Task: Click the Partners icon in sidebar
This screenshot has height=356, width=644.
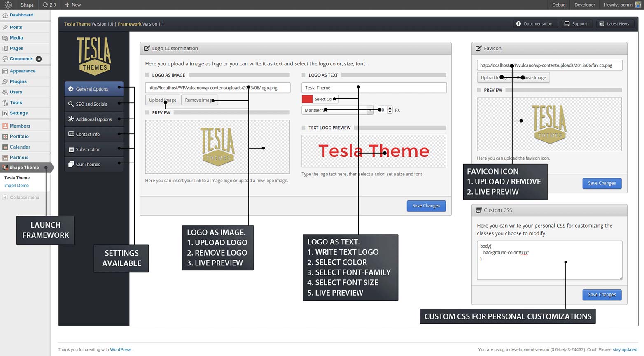Action: pyautogui.click(x=5, y=158)
